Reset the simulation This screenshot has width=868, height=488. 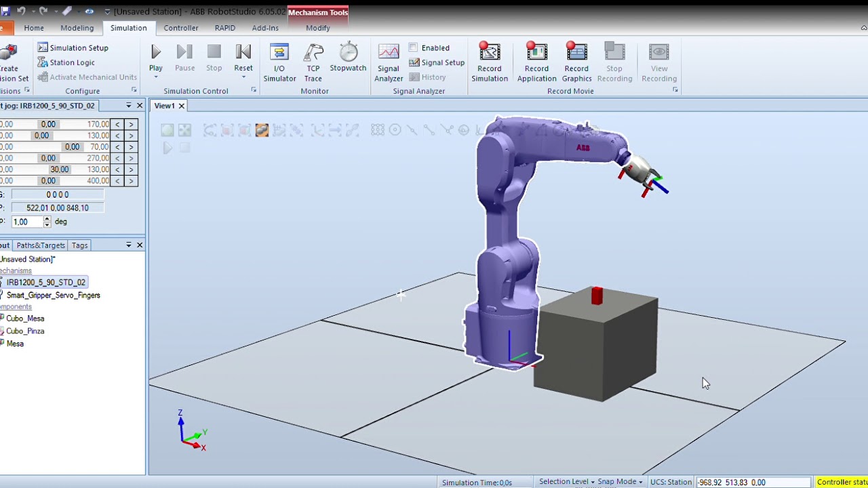[243, 57]
